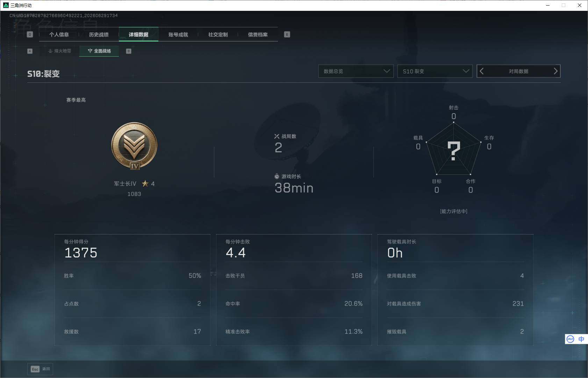This screenshot has height=378, width=588.
Task: Open the 社交定制 tab
Action: (218, 35)
